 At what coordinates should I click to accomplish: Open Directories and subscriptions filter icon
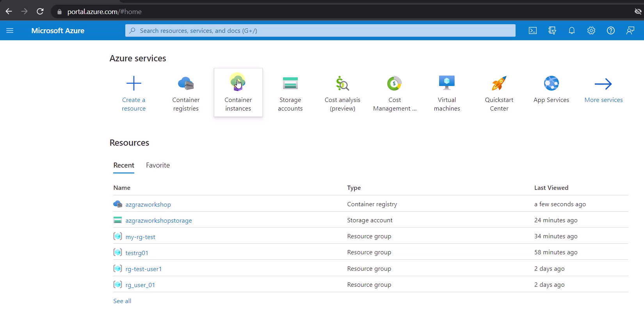point(552,30)
